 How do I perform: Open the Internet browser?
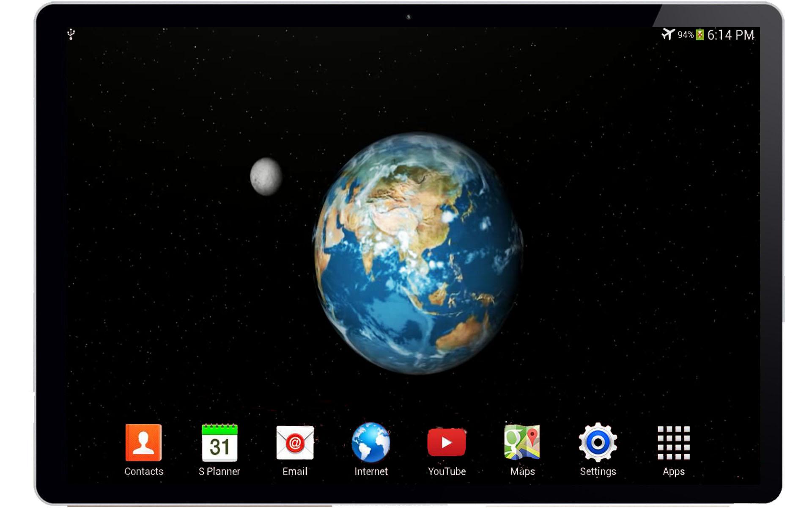pyautogui.click(x=371, y=442)
